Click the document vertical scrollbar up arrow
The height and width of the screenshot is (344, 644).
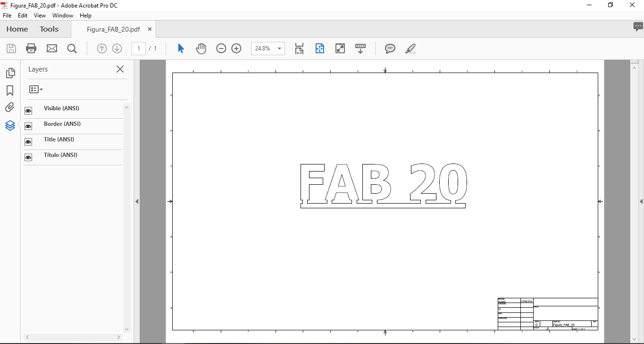[635, 67]
